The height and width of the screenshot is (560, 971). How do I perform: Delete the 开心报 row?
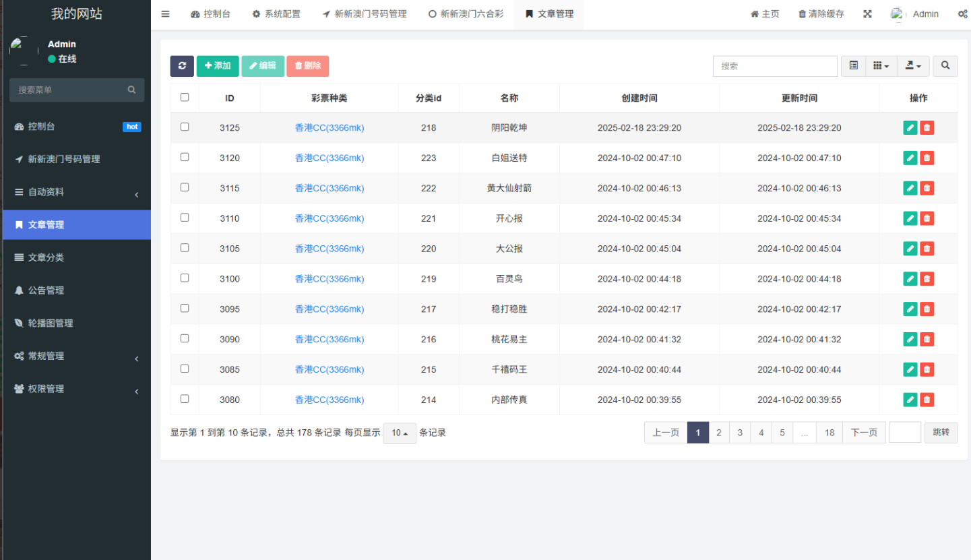(x=927, y=218)
